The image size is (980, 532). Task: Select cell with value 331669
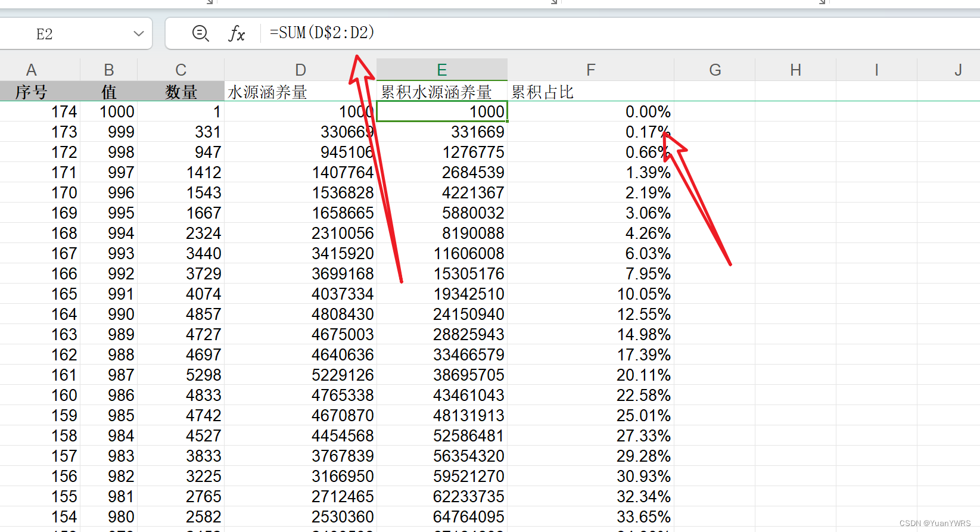tap(442, 132)
